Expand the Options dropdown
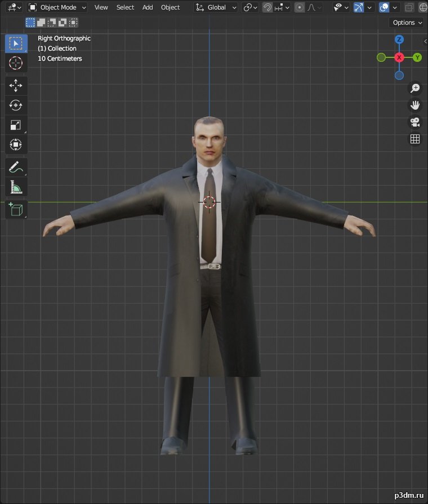Image resolution: width=428 pixels, height=504 pixels. tap(407, 22)
